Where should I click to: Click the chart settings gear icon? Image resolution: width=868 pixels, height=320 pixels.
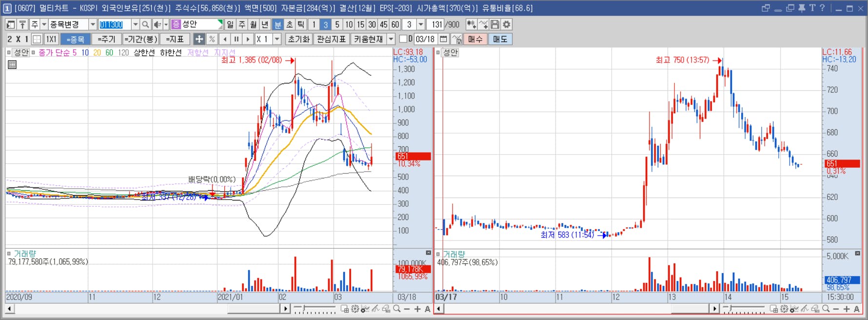pyautogui.click(x=507, y=24)
